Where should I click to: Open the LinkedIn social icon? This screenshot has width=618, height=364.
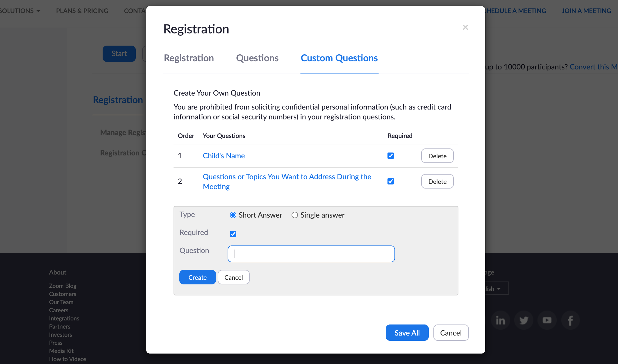pyautogui.click(x=500, y=320)
